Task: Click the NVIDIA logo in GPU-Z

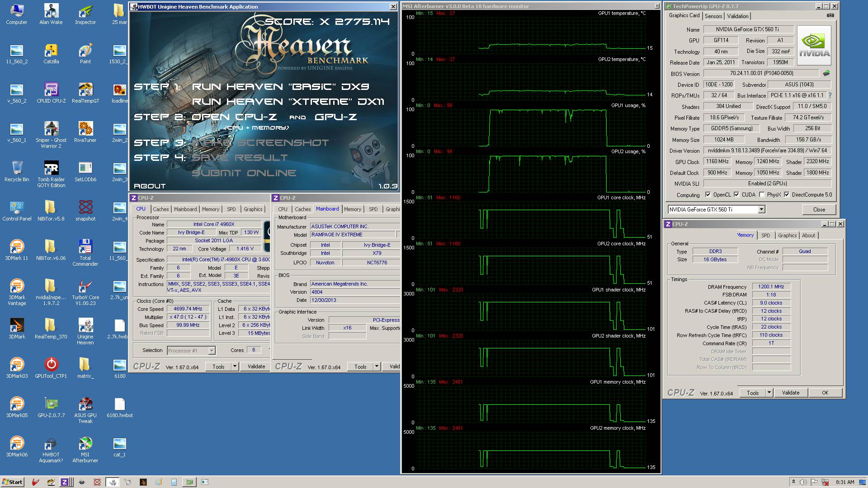Action: (814, 46)
